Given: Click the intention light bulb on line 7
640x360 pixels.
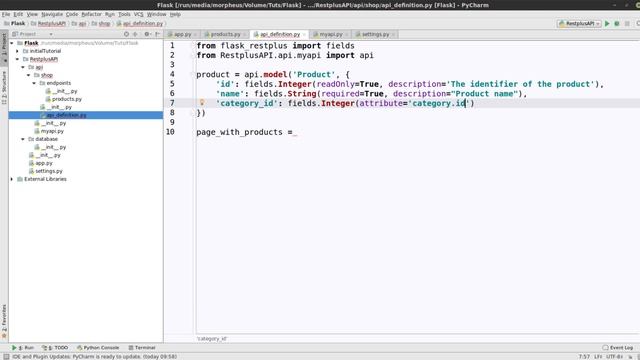Looking at the screenshot, I should (202, 102).
